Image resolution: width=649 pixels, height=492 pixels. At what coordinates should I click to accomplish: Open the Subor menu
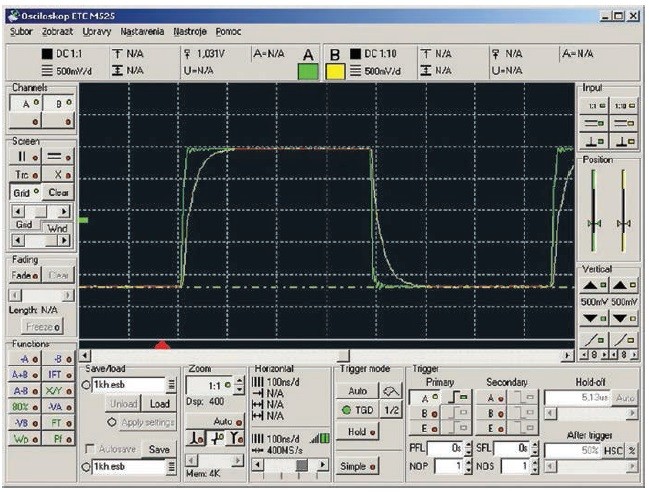[21, 32]
